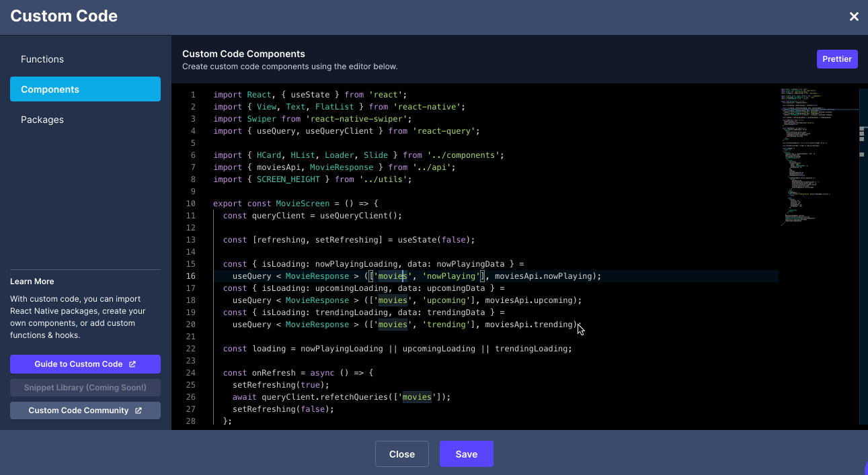
Task: Click the Close button at bottom
Action: click(402, 454)
